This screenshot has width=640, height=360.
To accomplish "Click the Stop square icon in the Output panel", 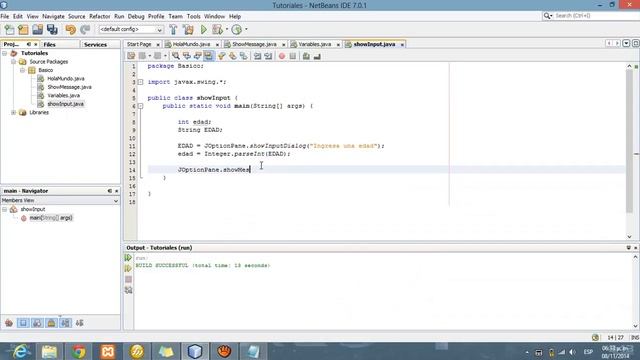I will pyautogui.click(x=128, y=279).
